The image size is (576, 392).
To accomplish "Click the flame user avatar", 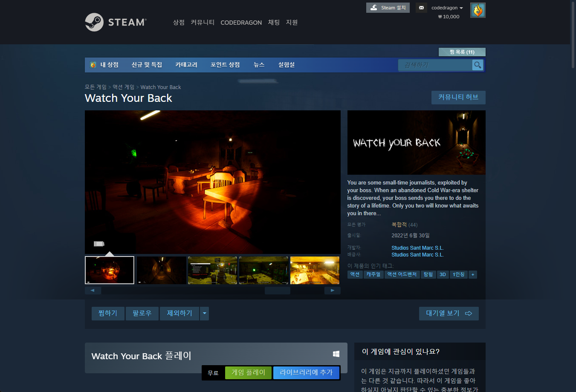I will pyautogui.click(x=478, y=10).
